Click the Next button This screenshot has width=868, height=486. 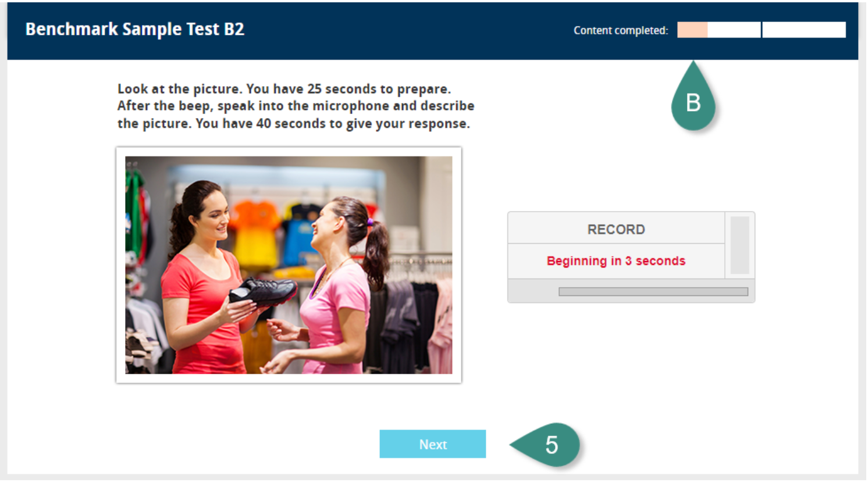pyautogui.click(x=432, y=444)
